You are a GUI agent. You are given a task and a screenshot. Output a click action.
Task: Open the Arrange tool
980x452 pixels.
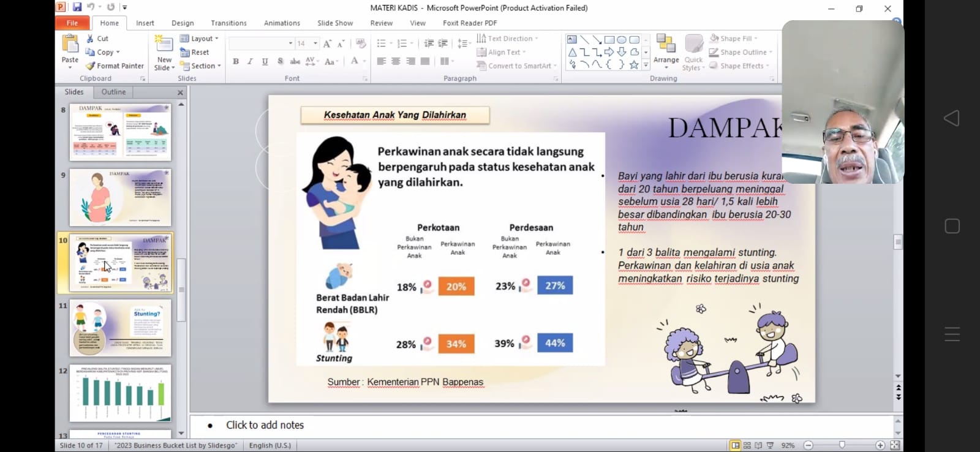(x=666, y=49)
